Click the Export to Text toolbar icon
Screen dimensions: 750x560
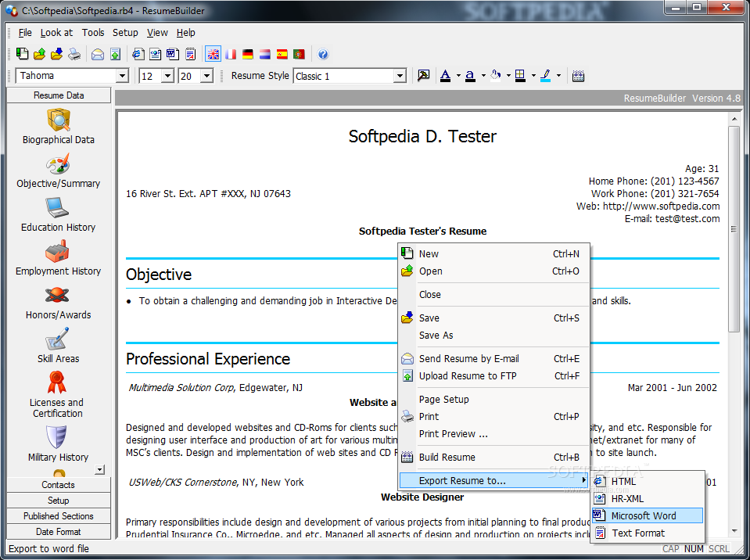190,54
